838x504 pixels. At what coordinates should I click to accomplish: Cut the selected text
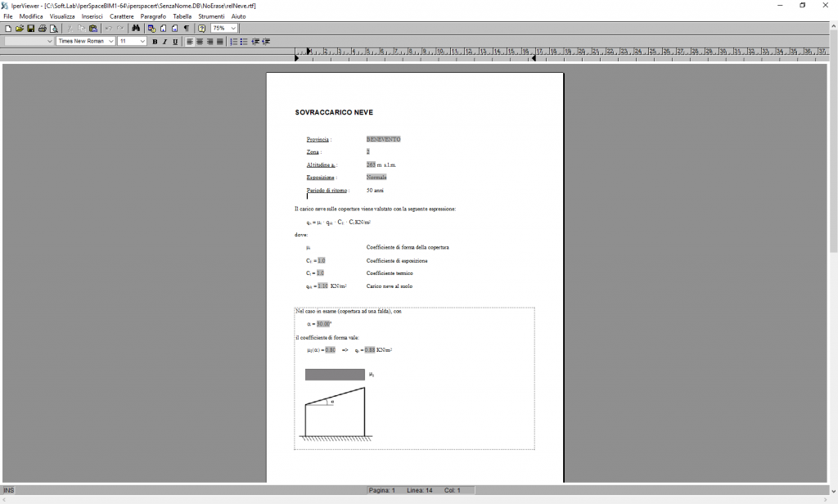70,29
